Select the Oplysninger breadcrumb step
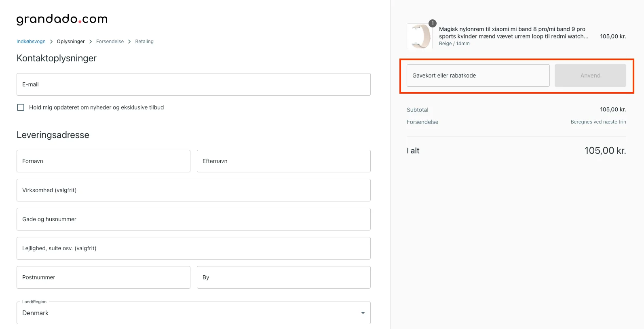Screen dimensions: 644x329 click(71, 42)
